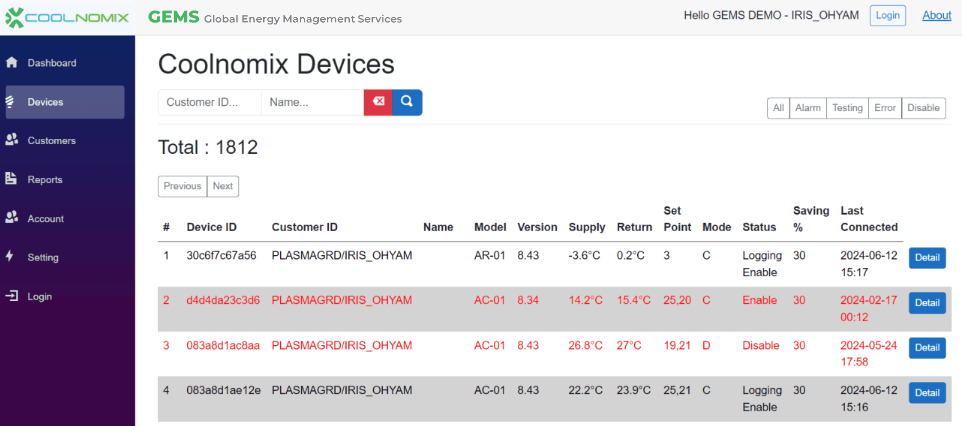962x426 pixels.
Task: Click the sidebar Login arrow icon
Action: [x=12, y=296]
